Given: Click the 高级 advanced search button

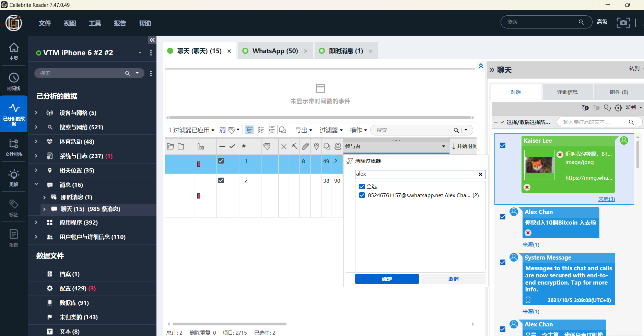Looking at the screenshot, I should [x=602, y=22].
